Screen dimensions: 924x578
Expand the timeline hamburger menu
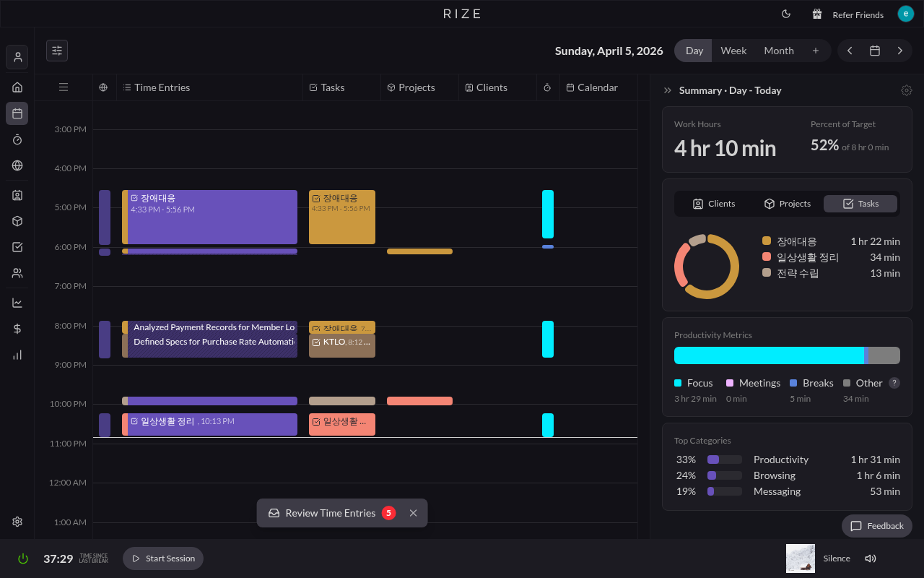64,87
